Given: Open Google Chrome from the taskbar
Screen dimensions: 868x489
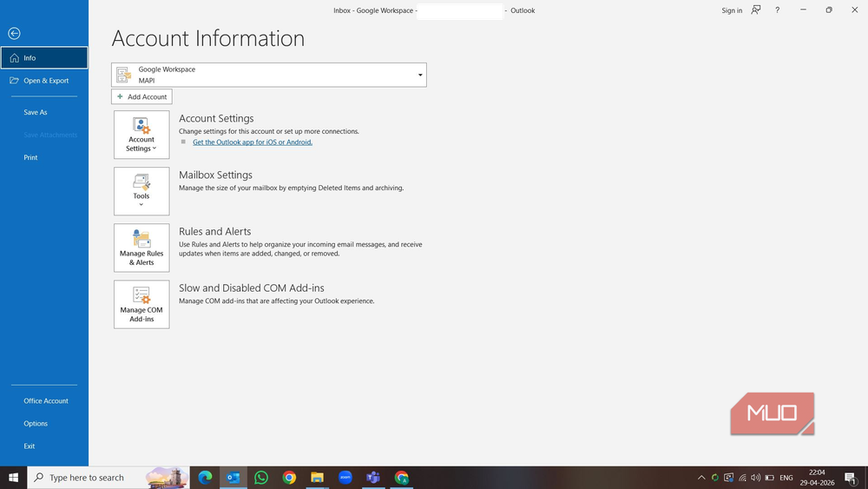Looking at the screenshot, I should click(x=289, y=478).
